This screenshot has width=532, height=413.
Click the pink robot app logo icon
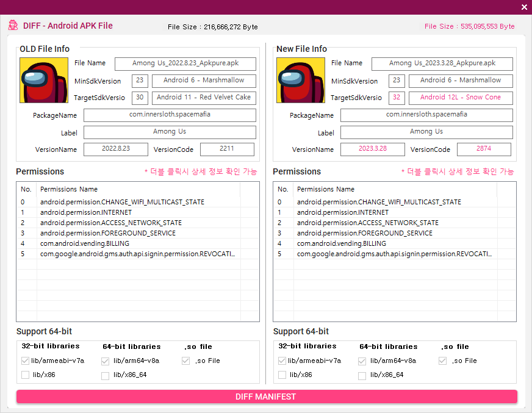[x=13, y=25]
